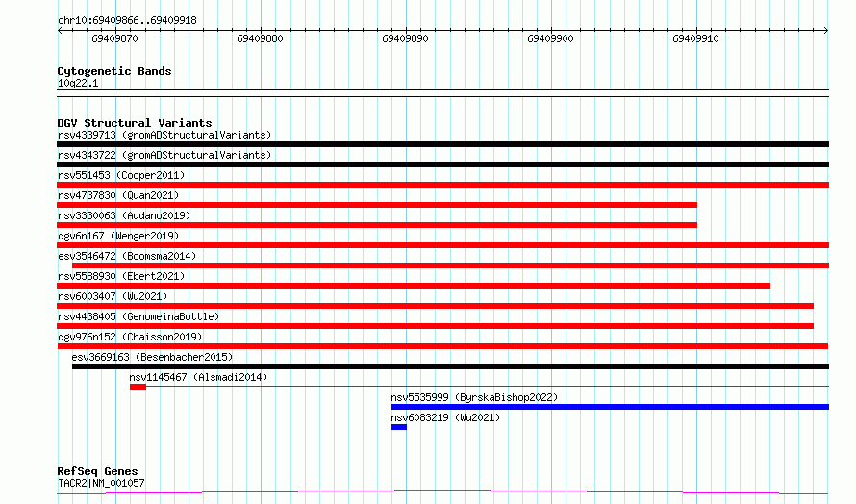Click the short blue block under nsv6083219
856x504 pixels.
point(399,427)
